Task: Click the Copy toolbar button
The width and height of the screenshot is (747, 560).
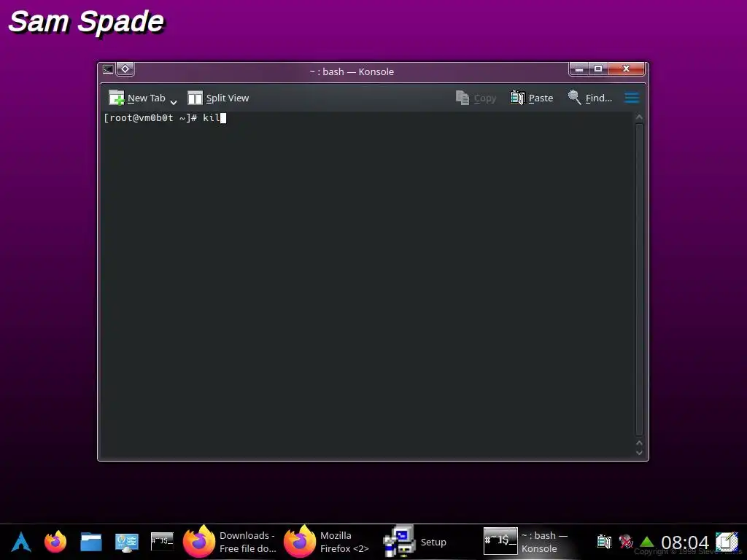Action: pyautogui.click(x=476, y=98)
